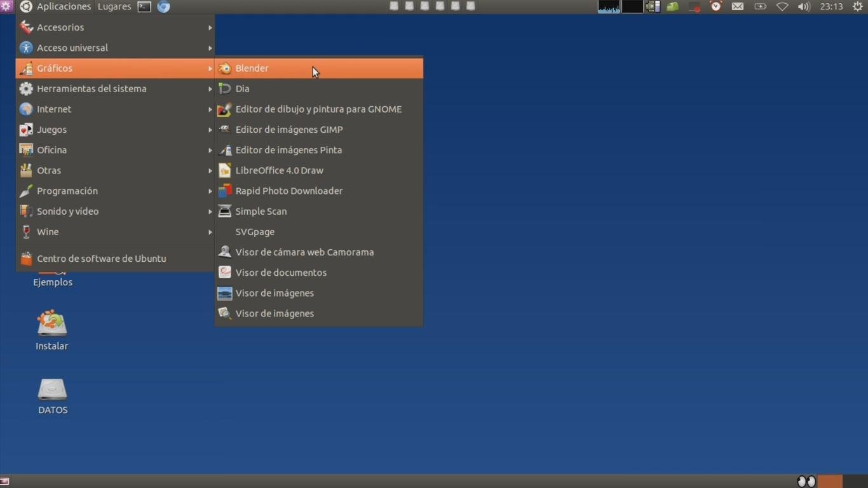Launch Blender from the Gráficos submenu

click(319, 68)
